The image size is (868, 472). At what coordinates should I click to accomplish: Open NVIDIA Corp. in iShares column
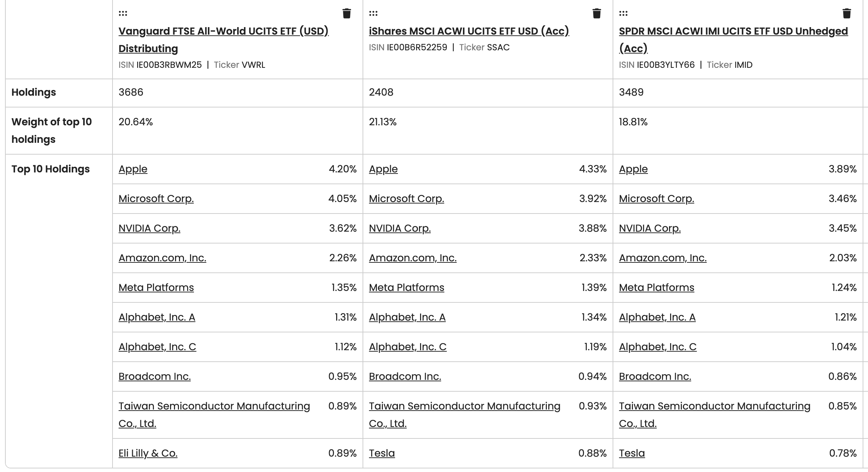[x=400, y=228]
